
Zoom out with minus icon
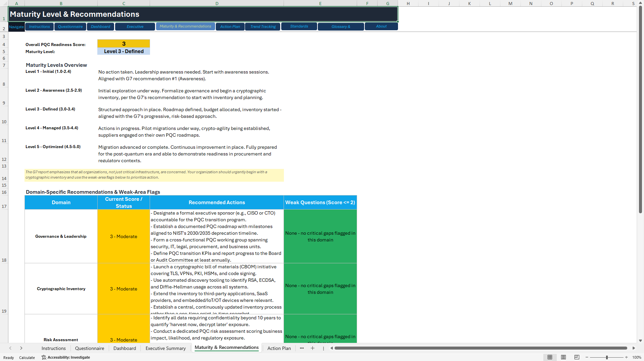587,357
